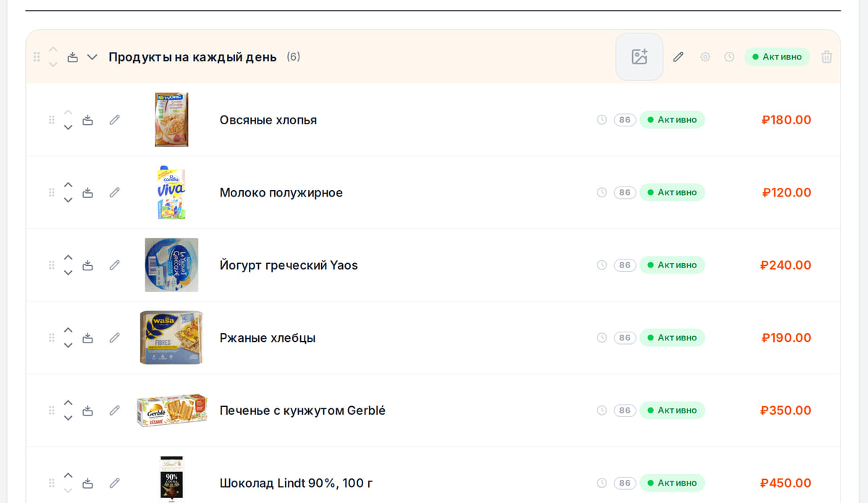Click the ₽350.00 price for Печенье с кунжутом
The width and height of the screenshot is (868, 503).
tap(786, 410)
